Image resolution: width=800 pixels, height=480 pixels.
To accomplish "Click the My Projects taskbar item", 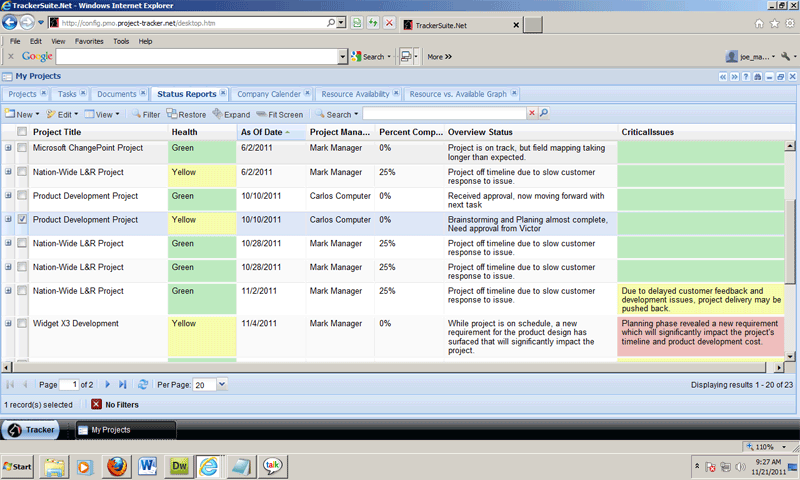I will (126, 430).
